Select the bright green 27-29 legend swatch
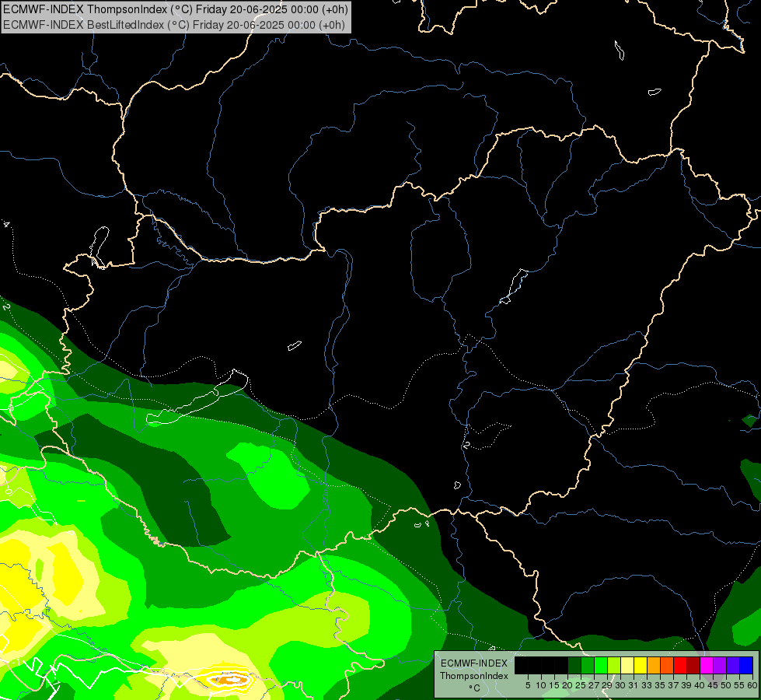The height and width of the screenshot is (700, 761). pyautogui.click(x=601, y=665)
